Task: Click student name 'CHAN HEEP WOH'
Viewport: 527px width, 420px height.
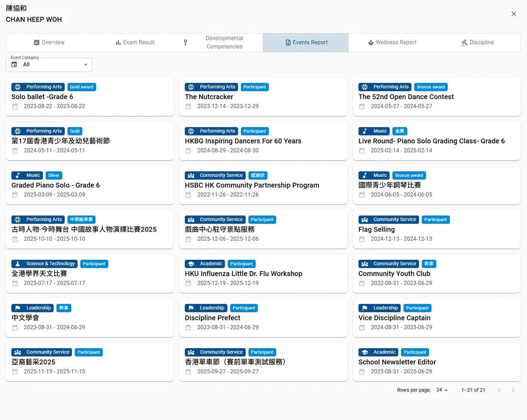Action: tap(34, 20)
